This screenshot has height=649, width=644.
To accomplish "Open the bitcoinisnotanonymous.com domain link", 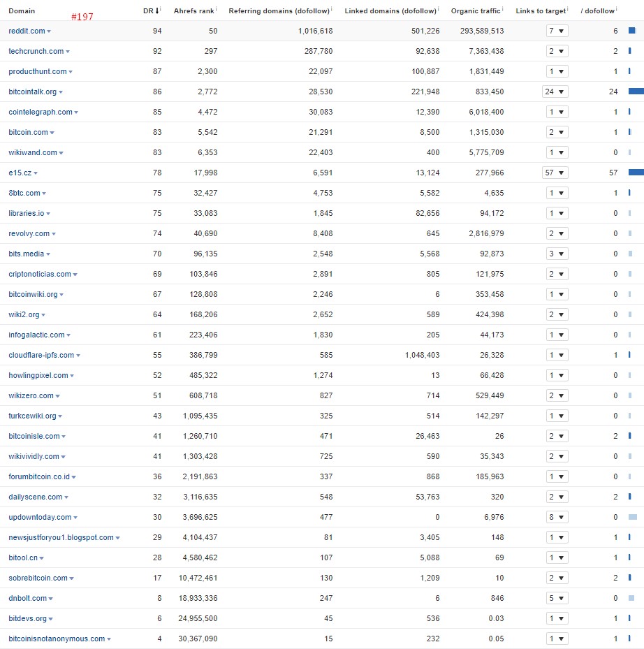I will click(x=57, y=639).
